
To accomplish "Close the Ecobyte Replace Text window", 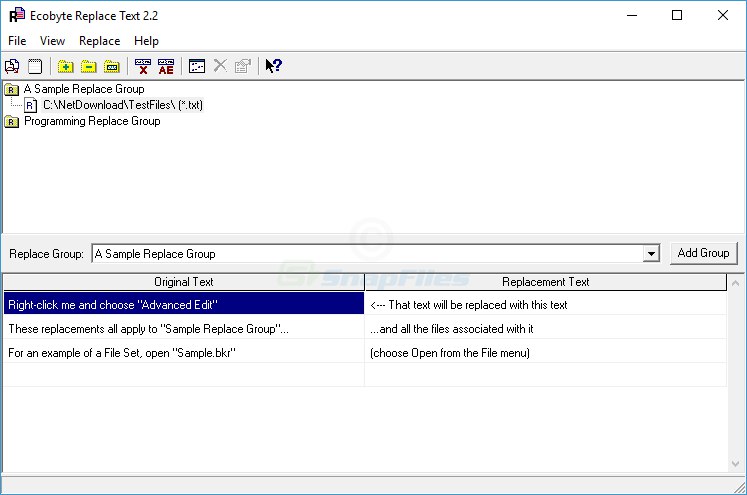I will [723, 15].
